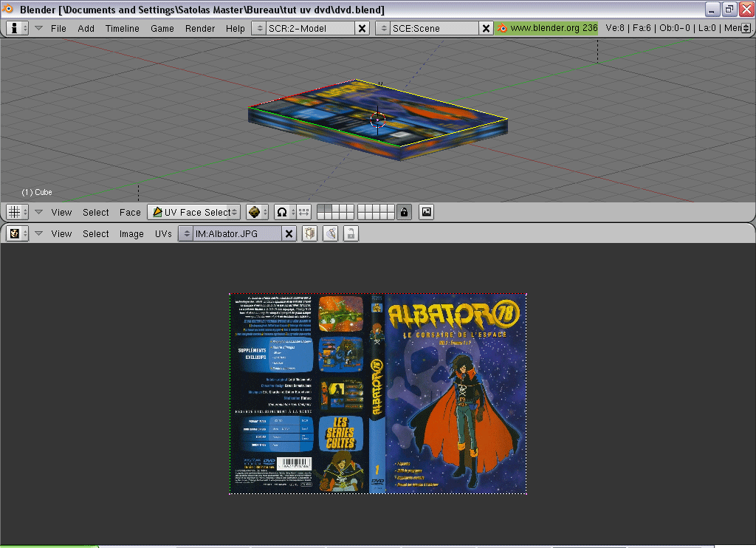Open the UV editor's Select menu
Viewport: 756px width, 548px height.
coord(95,234)
